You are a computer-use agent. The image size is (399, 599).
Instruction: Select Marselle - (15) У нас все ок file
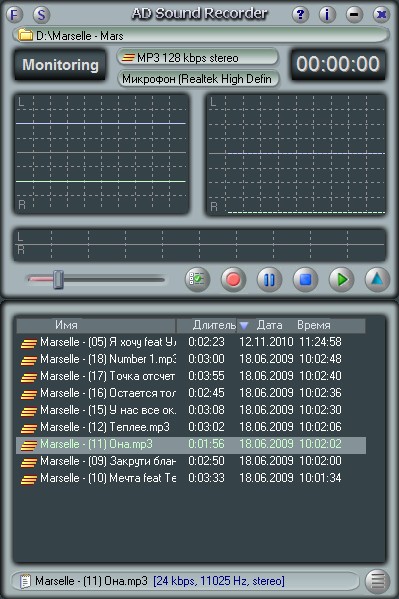(191, 410)
